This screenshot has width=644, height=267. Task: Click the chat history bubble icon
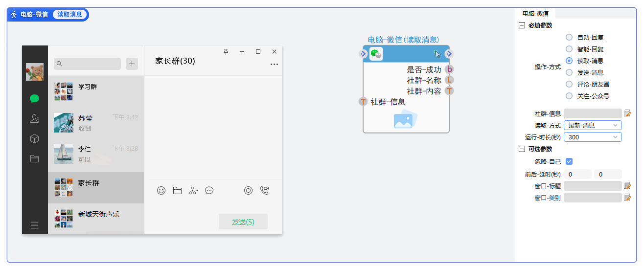209,191
